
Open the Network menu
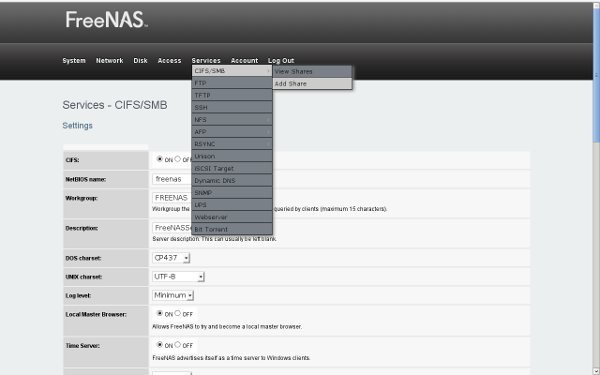click(x=109, y=60)
